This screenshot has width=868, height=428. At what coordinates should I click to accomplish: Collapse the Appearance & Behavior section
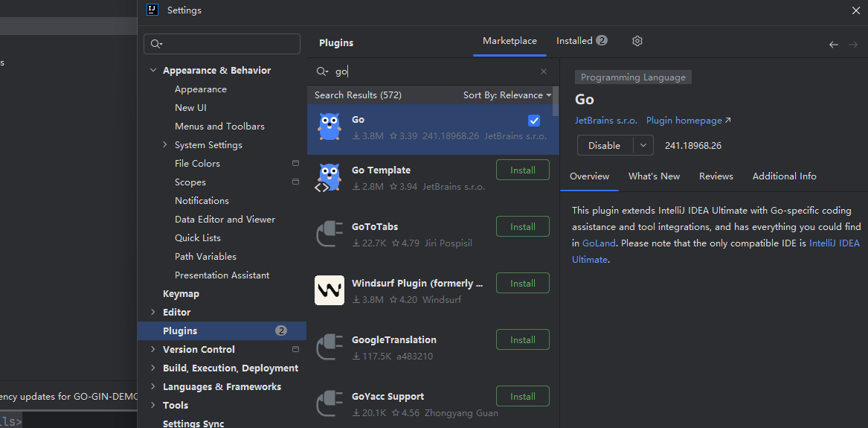(x=153, y=70)
